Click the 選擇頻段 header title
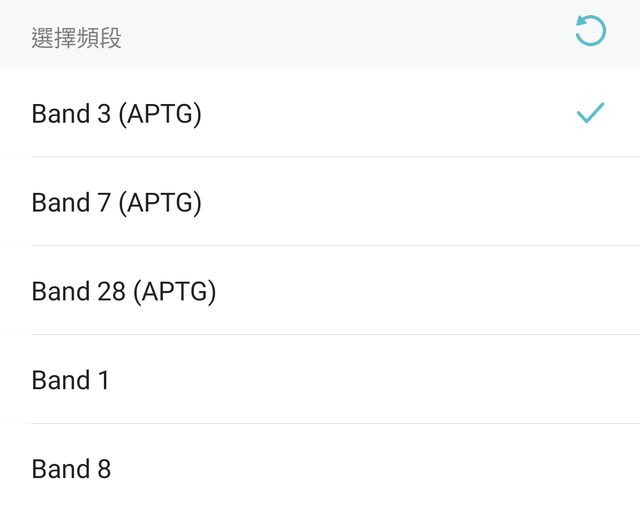Image resolution: width=640 pixels, height=509 pixels. tap(77, 39)
